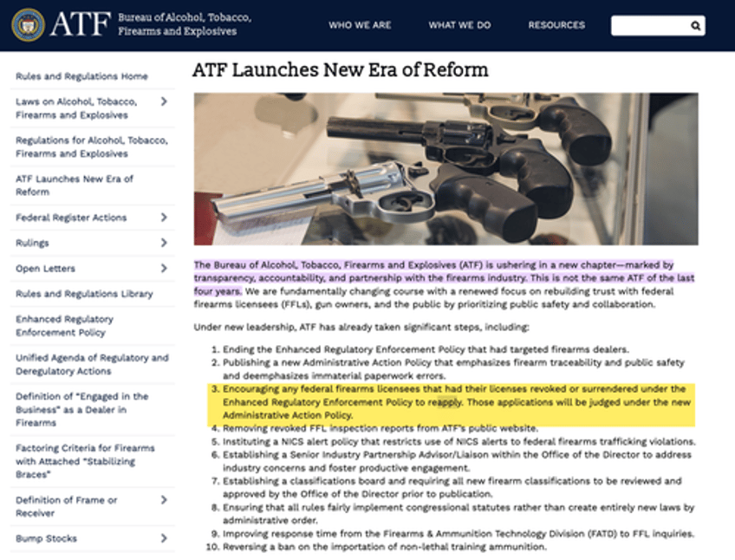This screenshot has height=560, width=735.
Task: Click item about Establishing a classifications board
Action: 452,487
